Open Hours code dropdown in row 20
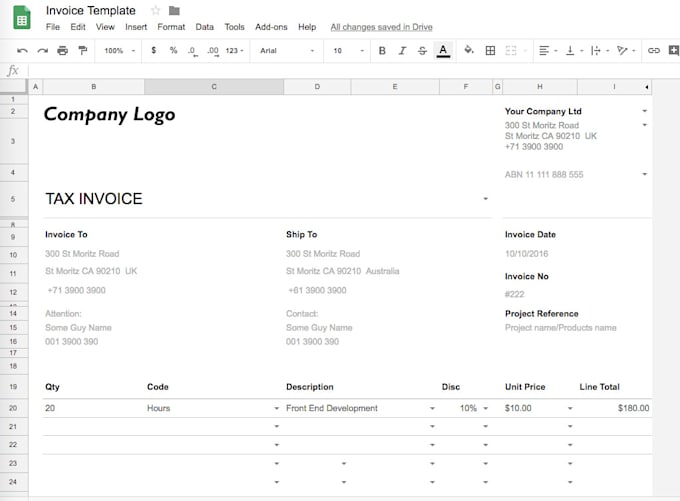This screenshot has width=680, height=501. tap(276, 408)
